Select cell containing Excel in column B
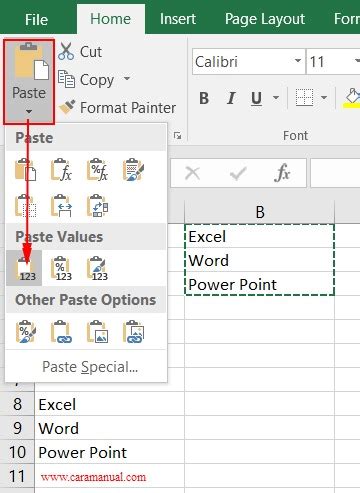Viewport: 360px width, 493px height. (259, 236)
